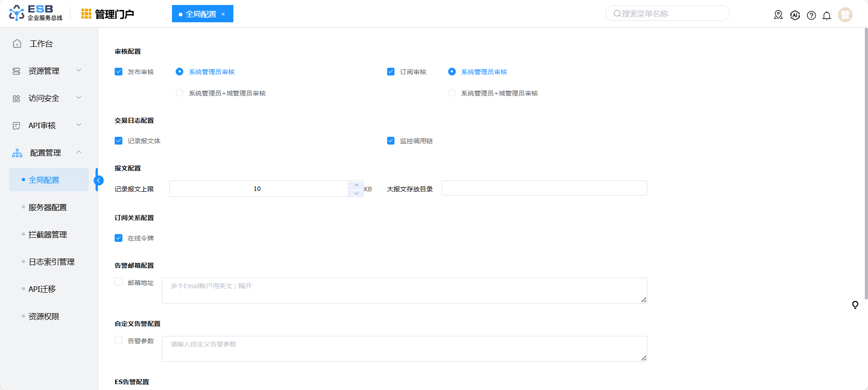Click the 大报文存放目录 input field
Image resolution: width=868 pixels, height=390 pixels.
pos(544,188)
